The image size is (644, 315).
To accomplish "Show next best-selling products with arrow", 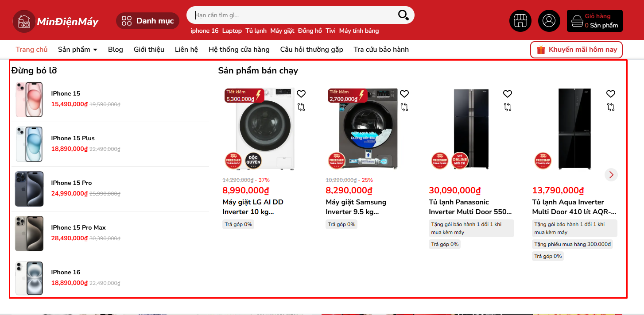I will pos(611,175).
